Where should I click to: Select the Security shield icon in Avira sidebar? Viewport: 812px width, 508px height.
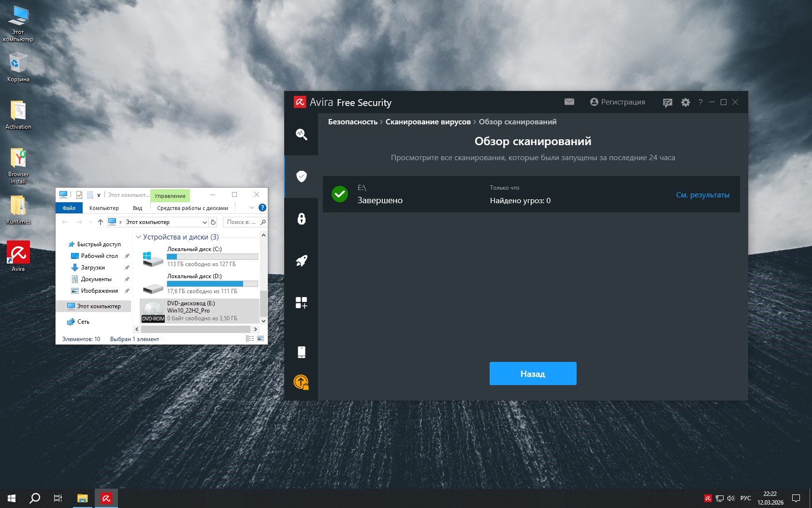(301, 176)
